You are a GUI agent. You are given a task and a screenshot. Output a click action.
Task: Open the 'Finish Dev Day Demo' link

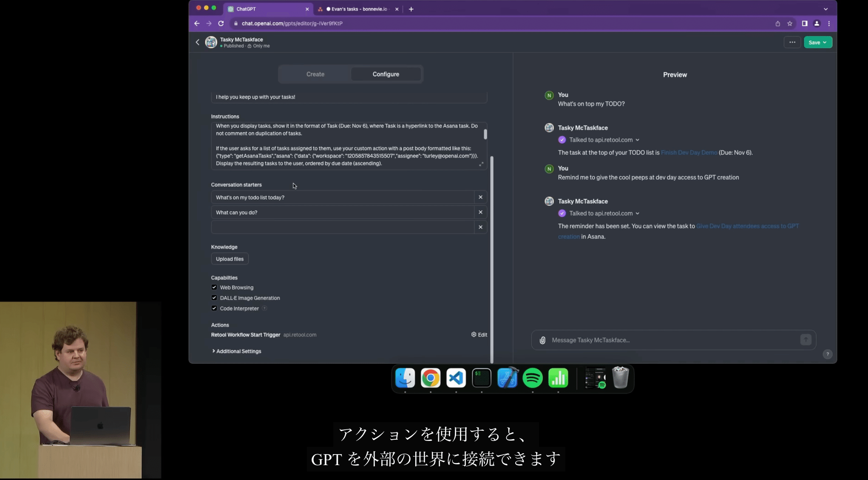[x=689, y=152]
